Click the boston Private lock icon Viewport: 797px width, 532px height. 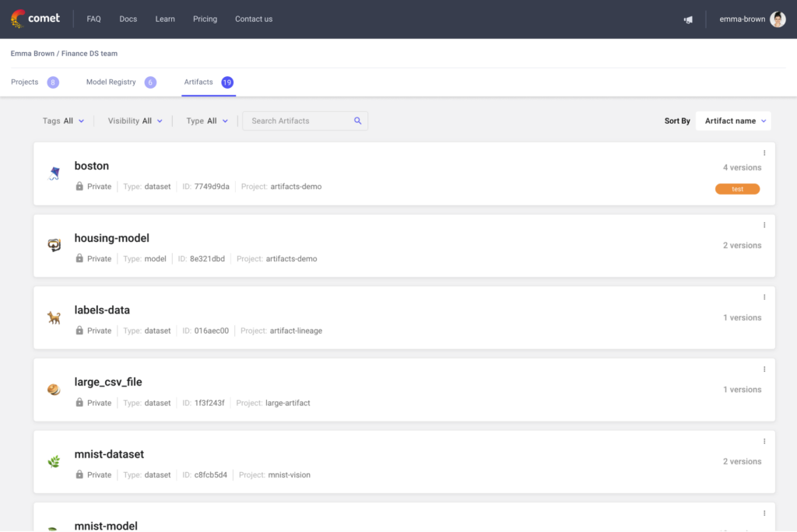[79, 186]
